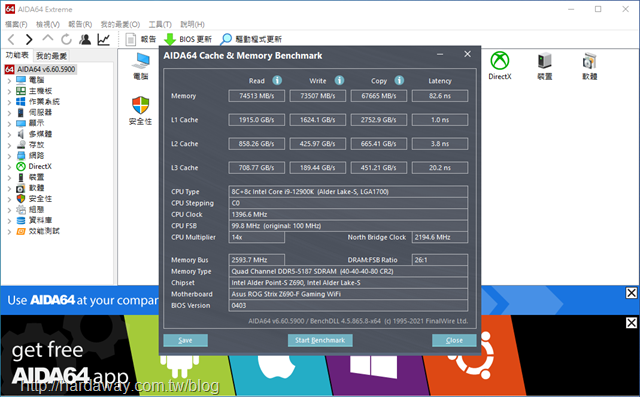The height and width of the screenshot is (397, 640).
Task: Click the Copy info icon in benchmark
Action: tap(399, 80)
